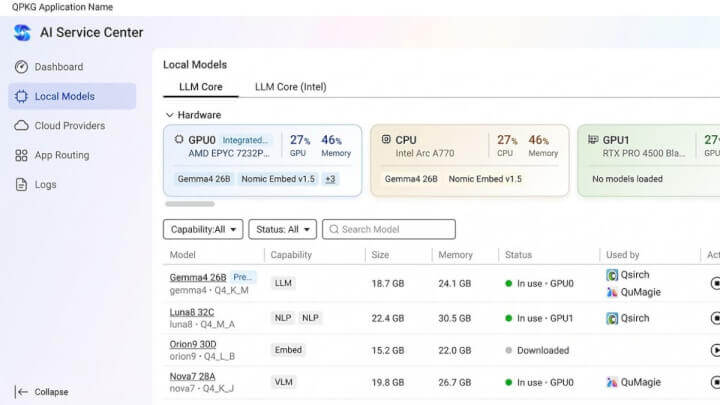Sort by the Model column header

pos(182,255)
